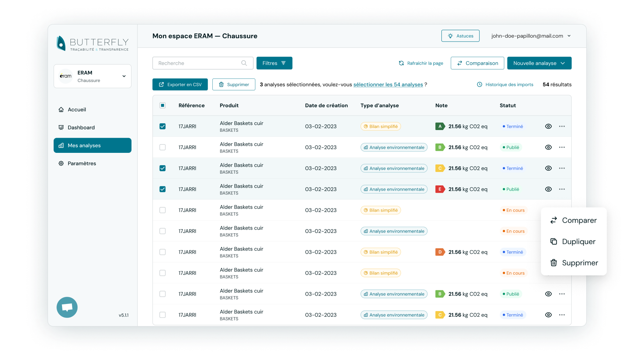Viewport: 644px width, 362px height.
Task: Choose Dupliquer in the context menu
Action: [574, 242]
